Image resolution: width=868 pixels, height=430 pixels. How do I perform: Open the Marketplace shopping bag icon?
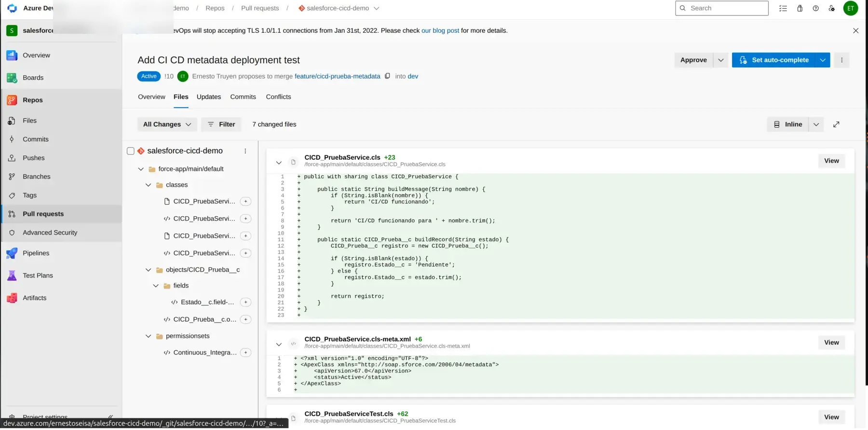[800, 8]
